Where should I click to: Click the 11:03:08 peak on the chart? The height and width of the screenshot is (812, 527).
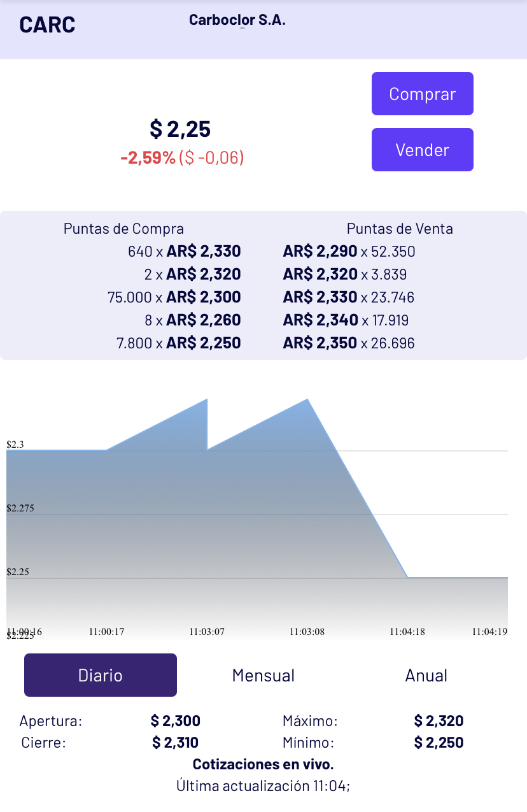pos(308,399)
